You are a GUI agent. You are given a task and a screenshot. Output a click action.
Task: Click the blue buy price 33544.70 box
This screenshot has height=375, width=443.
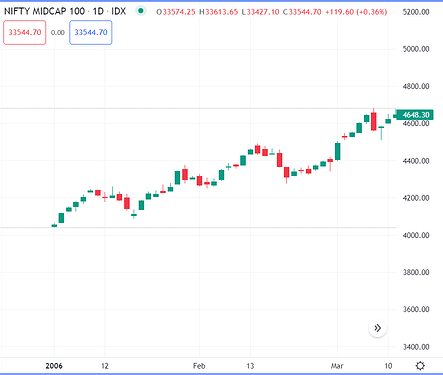pyautogui.click(x=91, y=32)
